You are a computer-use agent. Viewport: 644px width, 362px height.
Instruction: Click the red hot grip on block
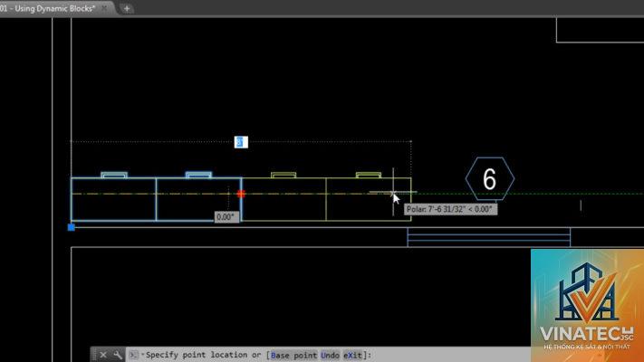241,194
